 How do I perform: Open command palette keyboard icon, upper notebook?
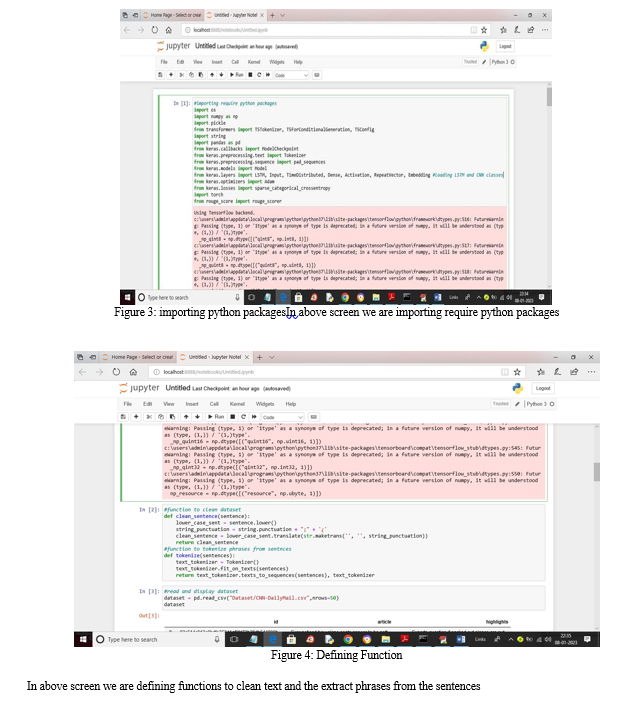(317, 75)
